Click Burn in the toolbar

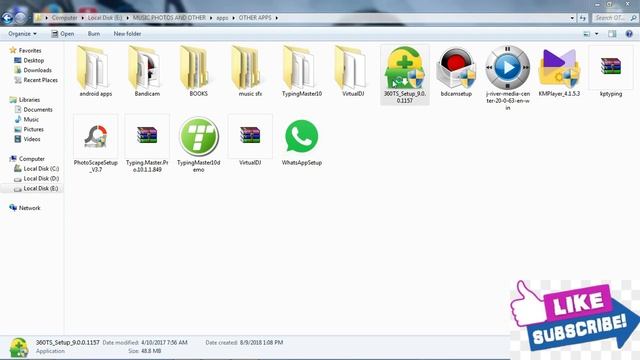[93, 34]
